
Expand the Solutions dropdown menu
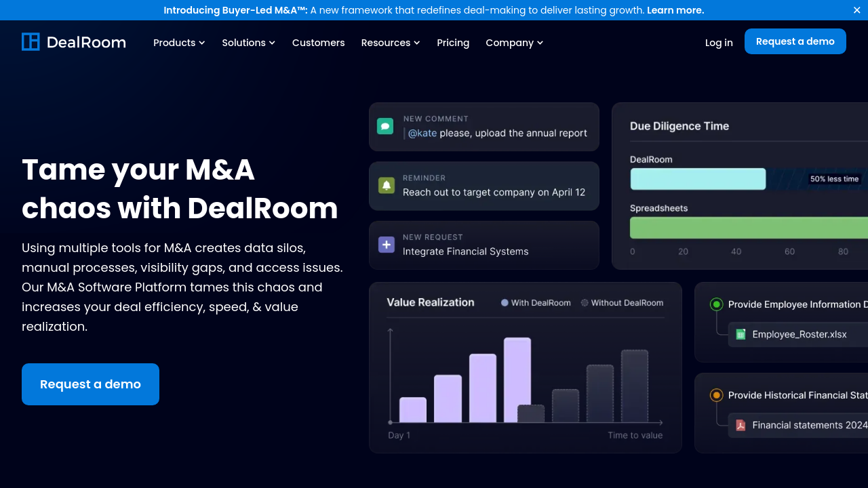pos(248,43)
